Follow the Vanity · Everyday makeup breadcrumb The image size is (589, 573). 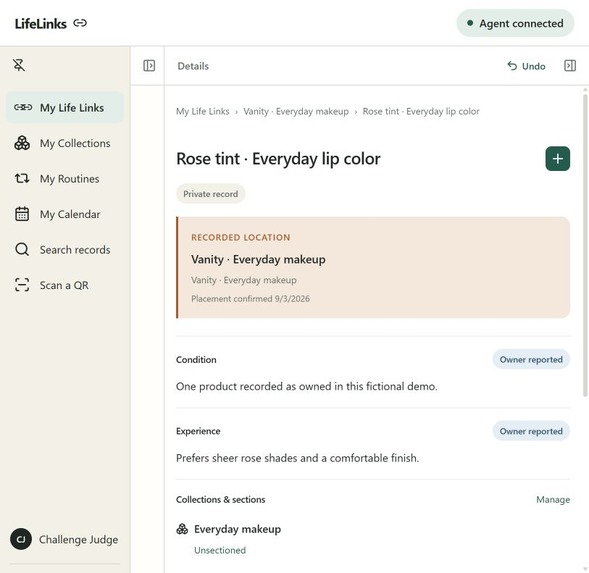(296, 112)
